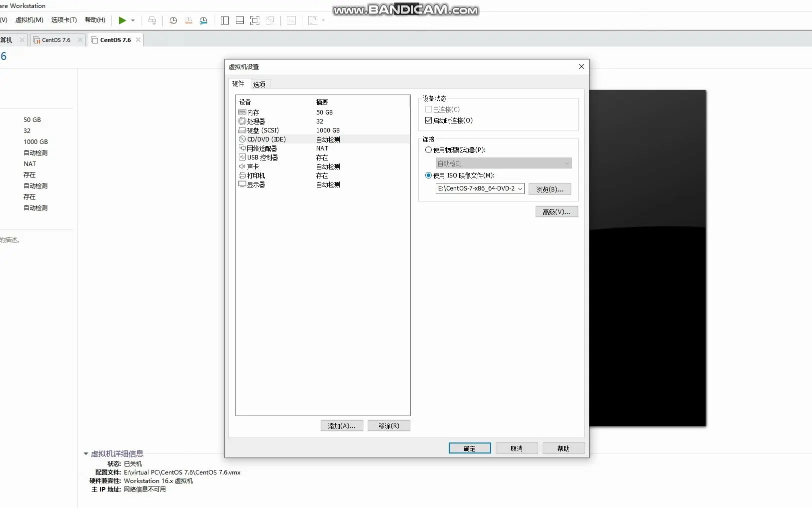Cancel the dialog with 取消 button

[x=517, y=448]
